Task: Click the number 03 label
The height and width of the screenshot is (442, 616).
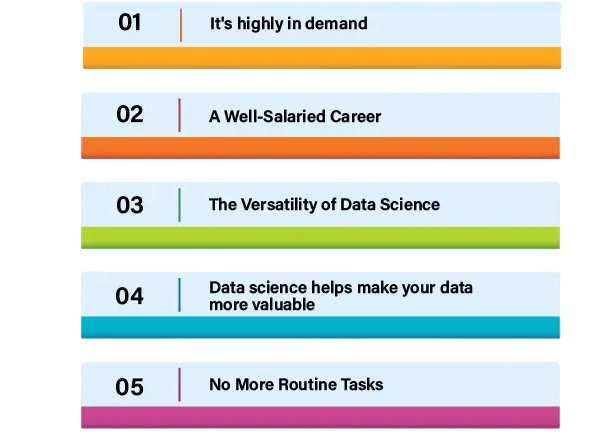Action: pyautogui.click(x=130, y=205)
